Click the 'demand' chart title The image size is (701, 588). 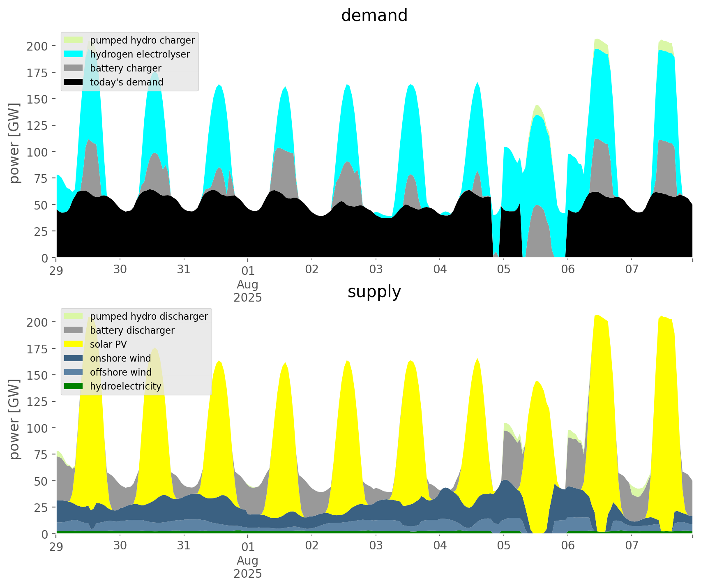(x=374, y=16)
